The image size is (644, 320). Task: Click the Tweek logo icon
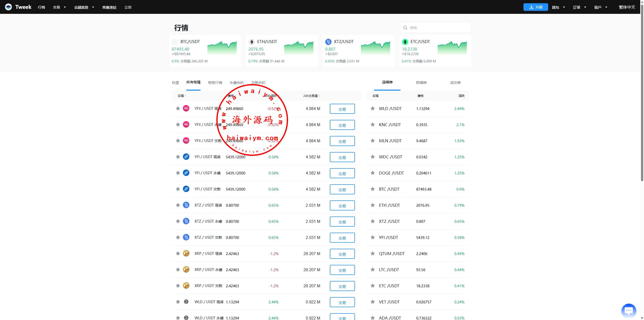8,7
